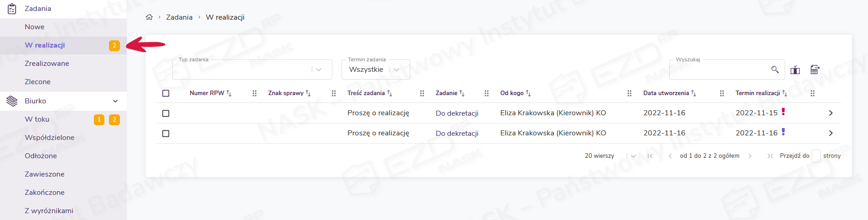Click the Zadania breadcrumb link
Viewport: 868px width, 220px height.
tap(179, 17)
